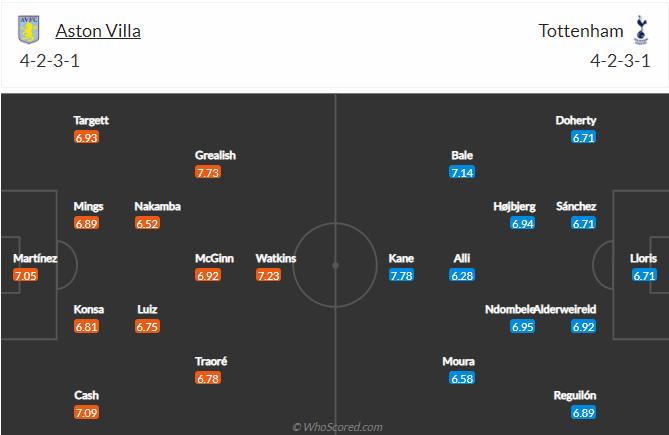Click the Tottenham team name
Viewport: 669px width, 435px height.
(578, 30)
